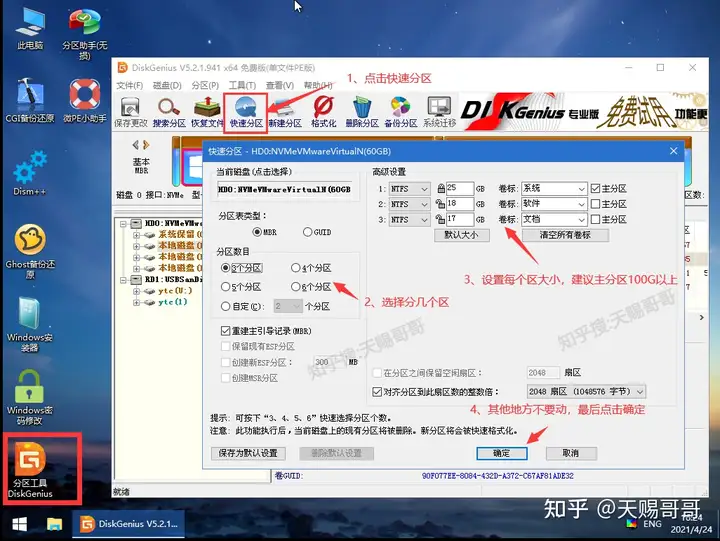This screenshot has height=541, width=720.
Task: Open Search Partitions (搜索分区) tool
Action: [169, 112]
